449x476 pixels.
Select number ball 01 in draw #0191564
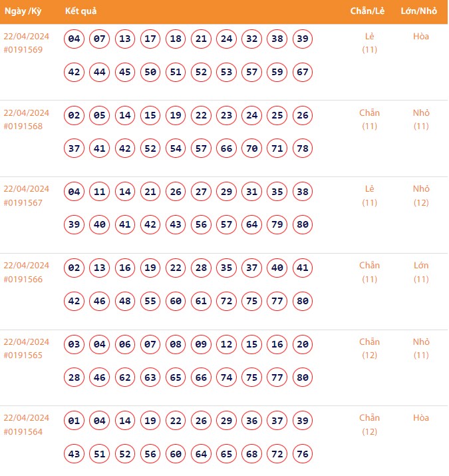(75, 421)
